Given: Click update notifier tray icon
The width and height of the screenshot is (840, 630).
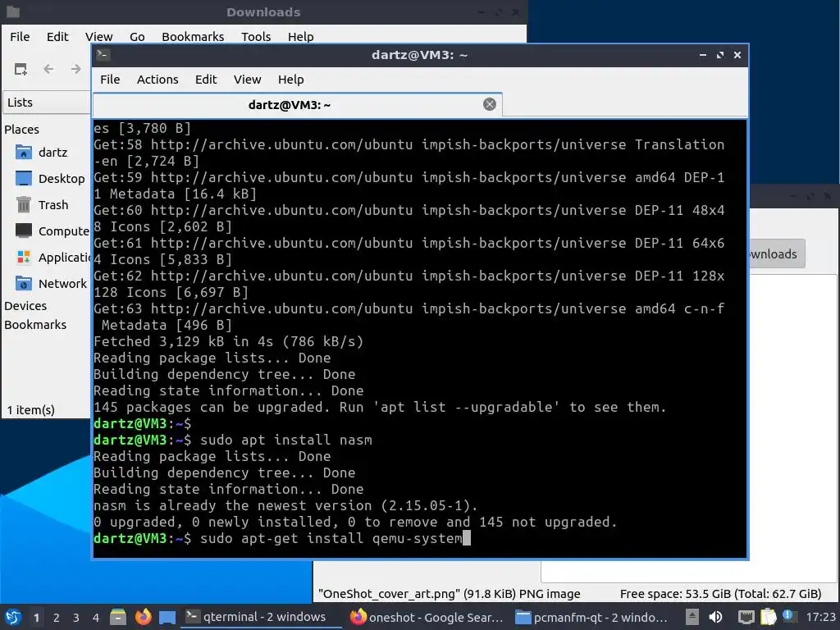Looking at the screenshot, I should (x=788, y=616).
